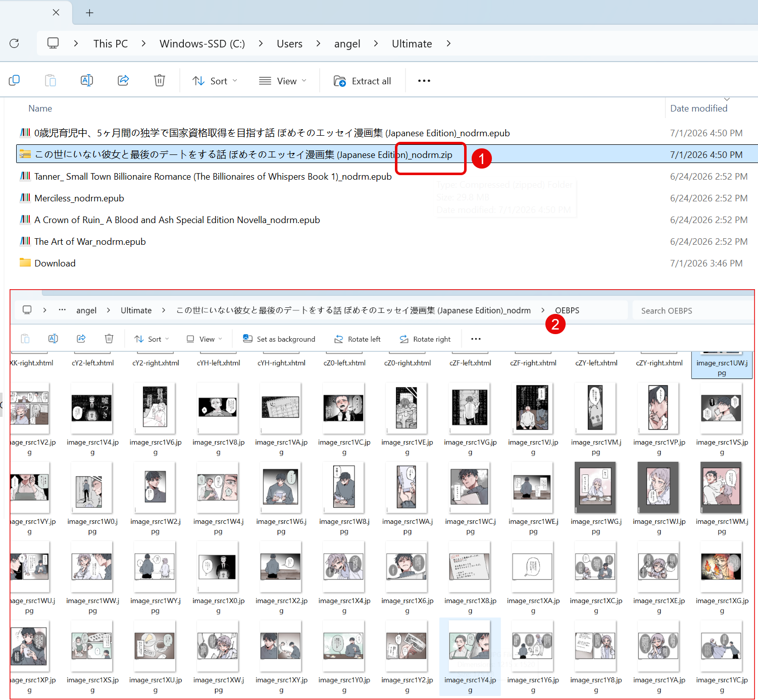Click Set as background
Viewport: 758px width, 700px height.
coord(279,339)
